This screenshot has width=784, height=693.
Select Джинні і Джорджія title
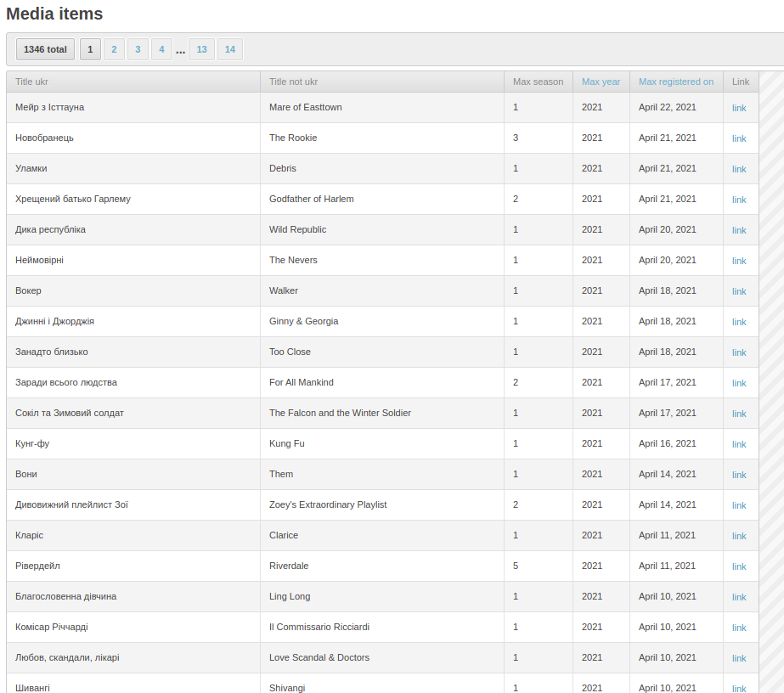click(54, 321)
